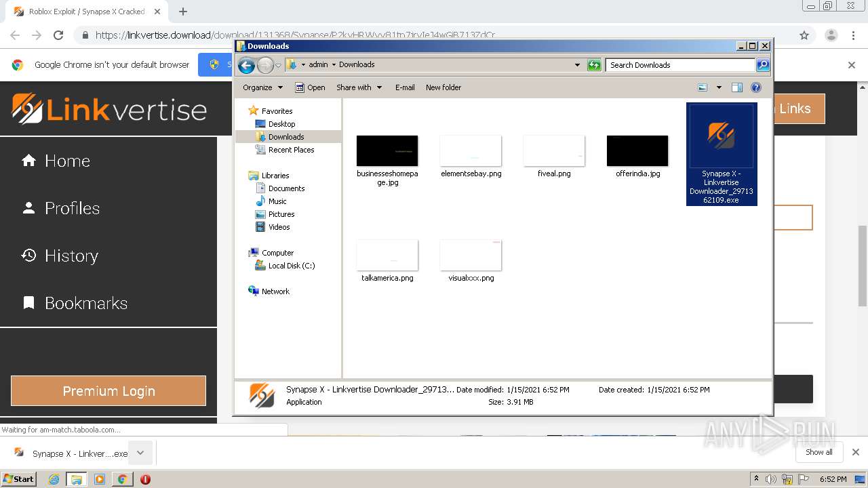This screenshot has height=488, width=868.
Task: Click Show all downloads button
Action: 819,452
